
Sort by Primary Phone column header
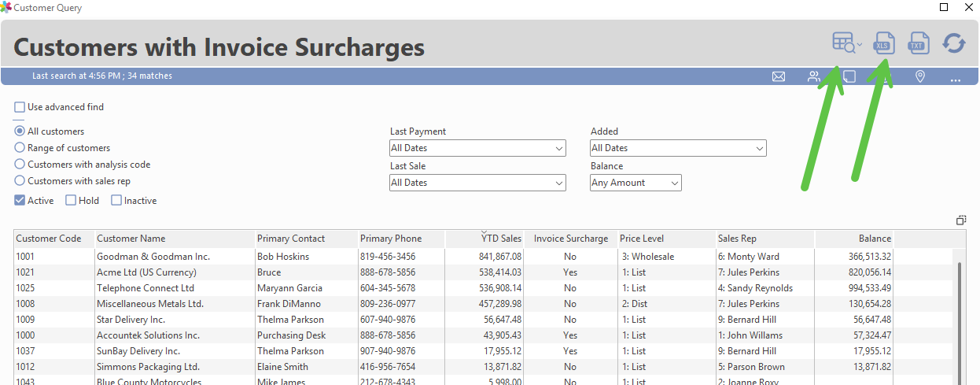[x=401, y=239]
